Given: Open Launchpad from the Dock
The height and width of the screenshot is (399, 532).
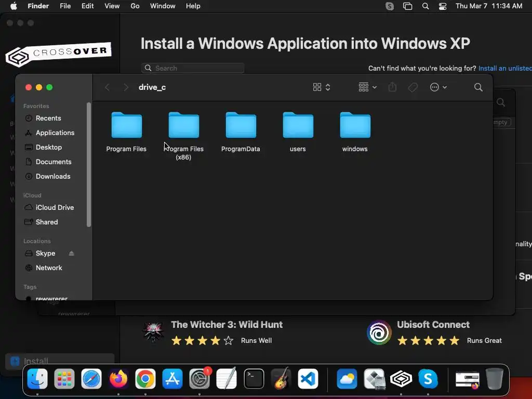Looking at the screenshot, I should pos(64,379).
